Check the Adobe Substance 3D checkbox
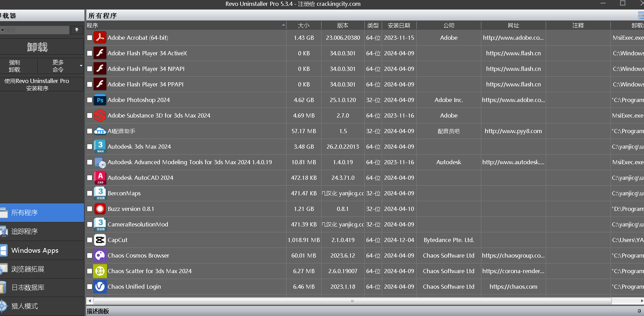Image resolution: width=644 pixels, height=316 pixels. [x=90, y=115]
